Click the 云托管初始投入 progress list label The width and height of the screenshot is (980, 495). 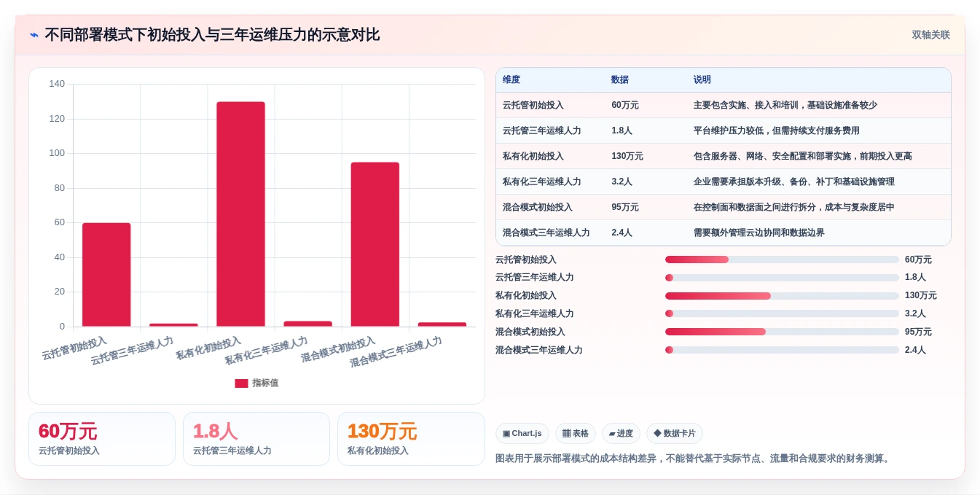pos(526,260)
